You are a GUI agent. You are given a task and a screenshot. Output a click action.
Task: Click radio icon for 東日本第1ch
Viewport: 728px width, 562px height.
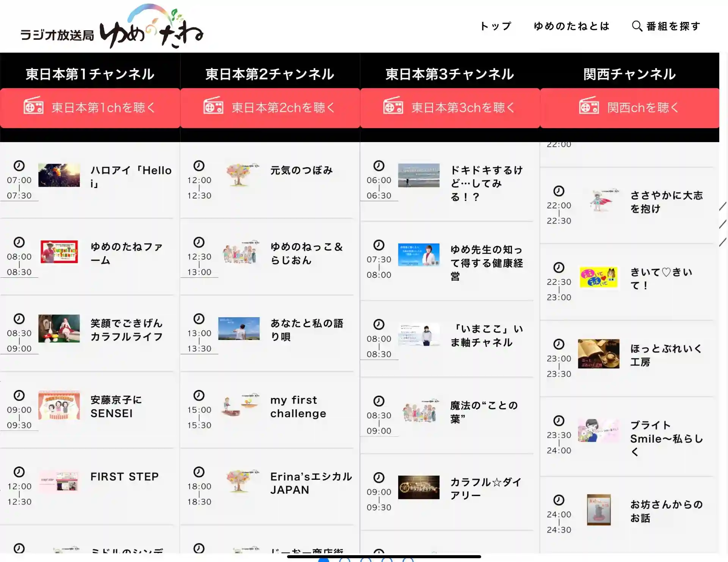(33, 106)
